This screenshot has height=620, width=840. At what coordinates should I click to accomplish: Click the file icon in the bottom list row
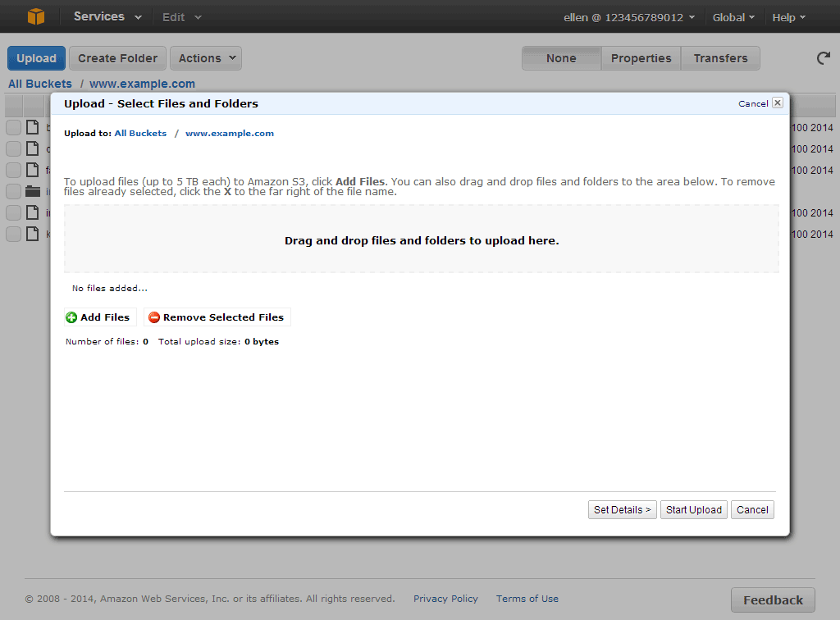[33, 234]
